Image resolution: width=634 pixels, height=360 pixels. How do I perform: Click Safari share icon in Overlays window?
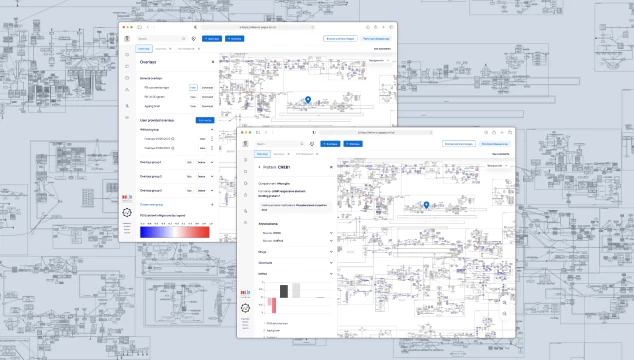tap(376, 27)
